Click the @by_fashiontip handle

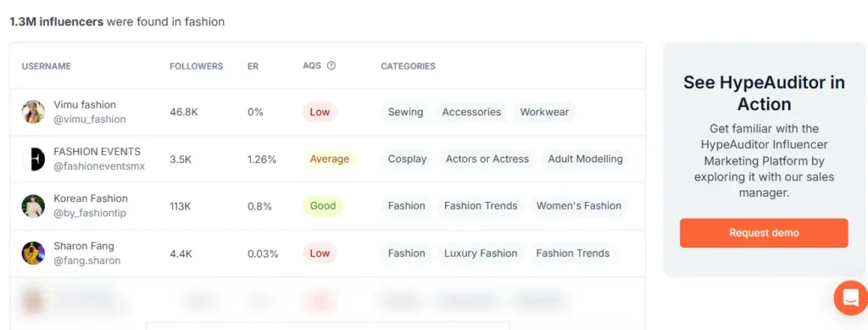90,213
